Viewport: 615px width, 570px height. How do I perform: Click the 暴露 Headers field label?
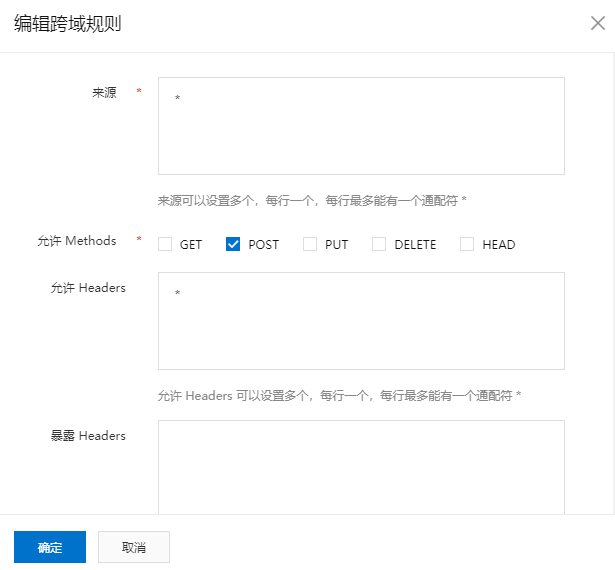click(88, 435)
